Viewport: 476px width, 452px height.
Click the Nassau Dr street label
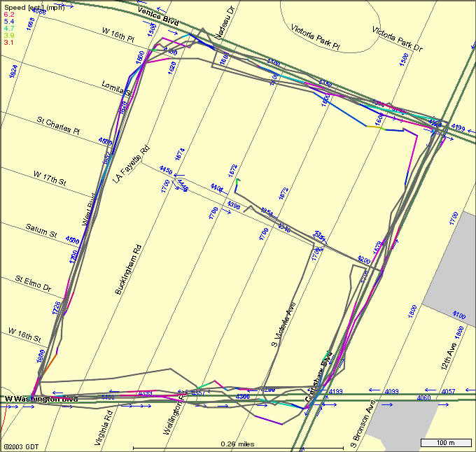click(x=225, y=23)
